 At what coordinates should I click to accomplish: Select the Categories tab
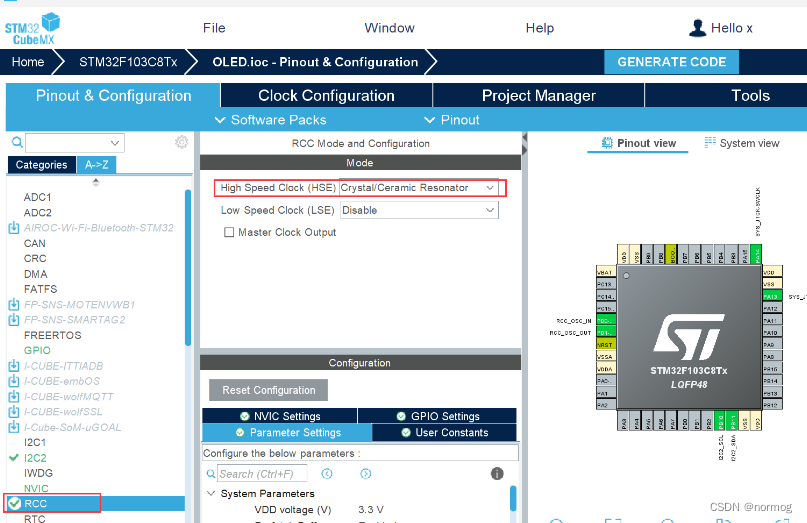pyautogui.click(x=42, y=165)
